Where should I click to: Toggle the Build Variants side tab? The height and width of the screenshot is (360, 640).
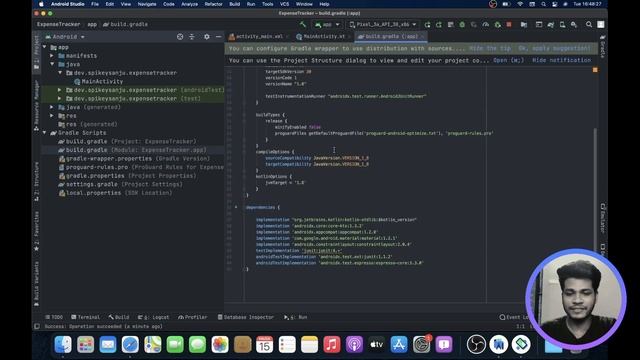36,284
